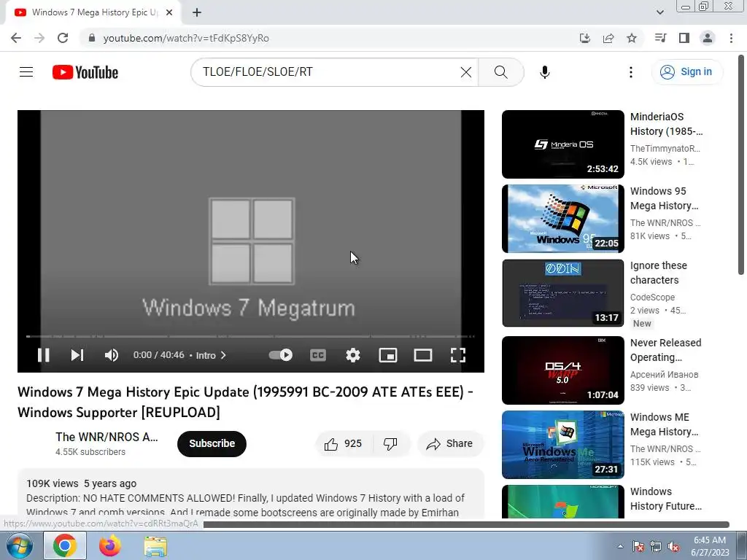The image size is (747, 560).
Task: Open the Windows Start menu
Action: 20,545
